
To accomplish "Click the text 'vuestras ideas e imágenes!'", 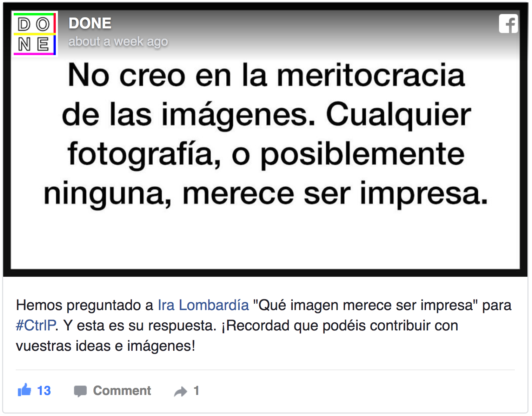I will coord(105,346).
